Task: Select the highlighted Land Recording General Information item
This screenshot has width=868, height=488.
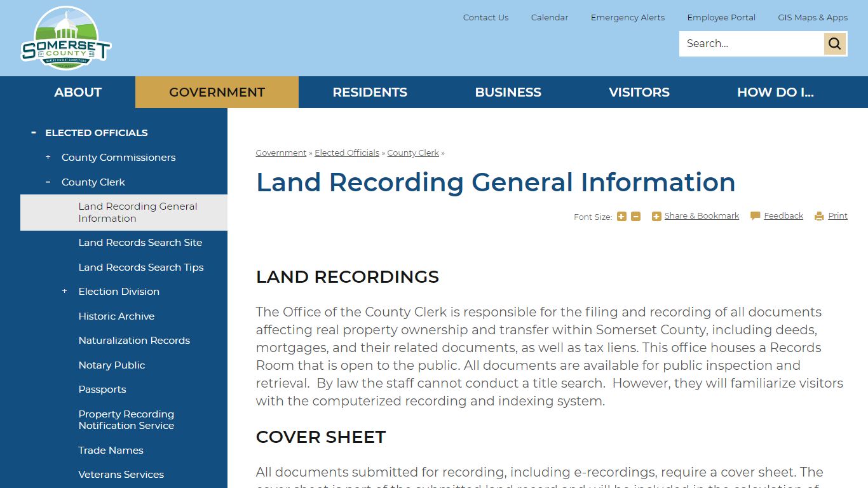Action: (137, 212)
